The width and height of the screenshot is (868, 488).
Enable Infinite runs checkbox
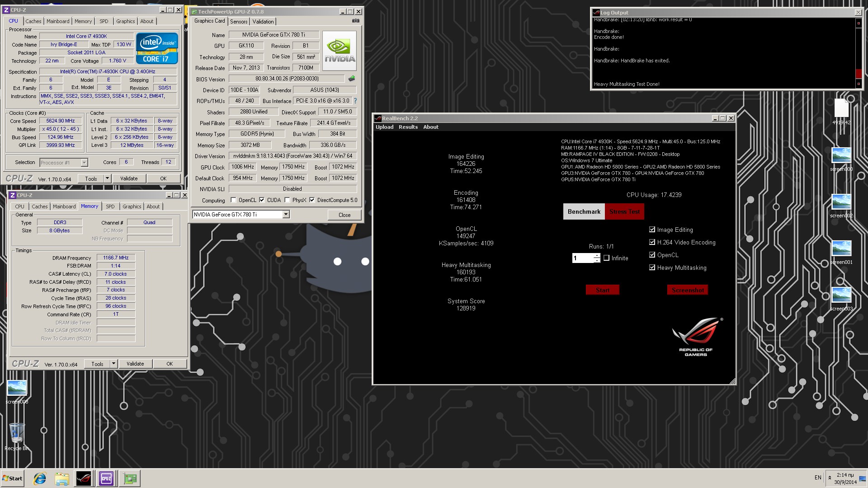pos(607,258)
